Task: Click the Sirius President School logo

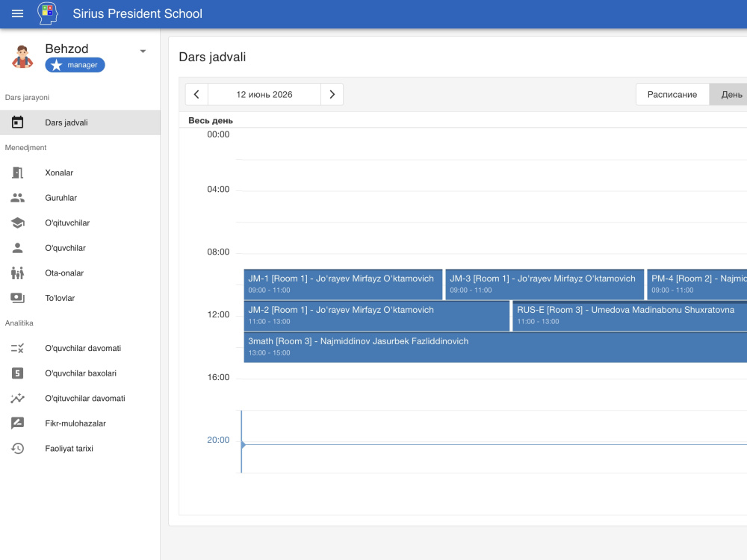Action: point(48,13)
